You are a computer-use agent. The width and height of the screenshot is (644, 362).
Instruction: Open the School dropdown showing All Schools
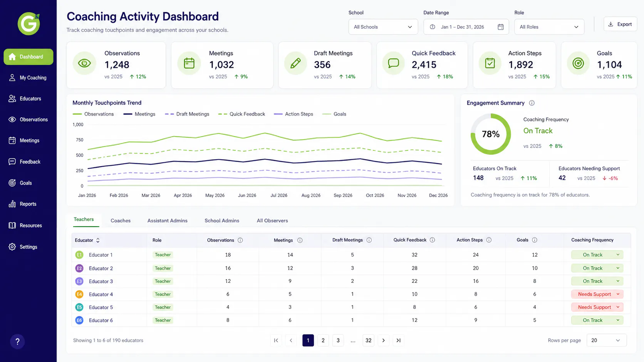(x=383, y=27)
